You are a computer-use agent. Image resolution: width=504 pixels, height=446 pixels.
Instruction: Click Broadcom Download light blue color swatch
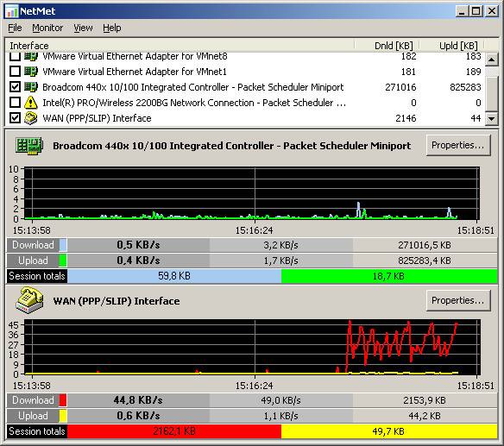tap(63, 245)
